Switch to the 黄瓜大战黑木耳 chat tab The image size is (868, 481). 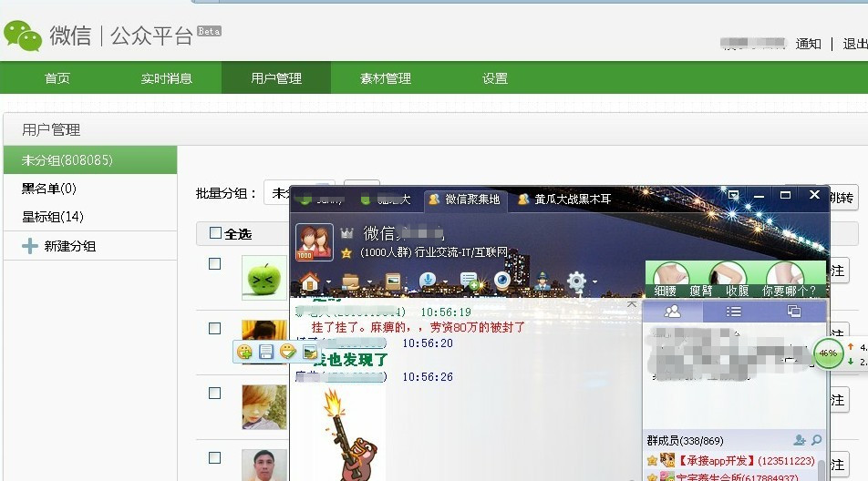click(x=563, y=199)
